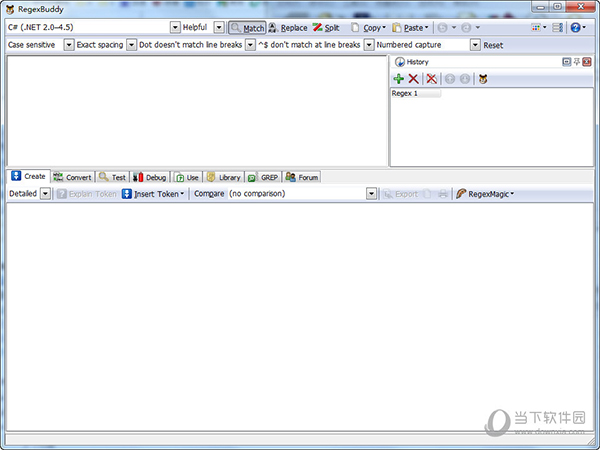This screenshot has width=600, height=450.
Task: Click the print icon in Create toolbar
Action: (443, 194)
